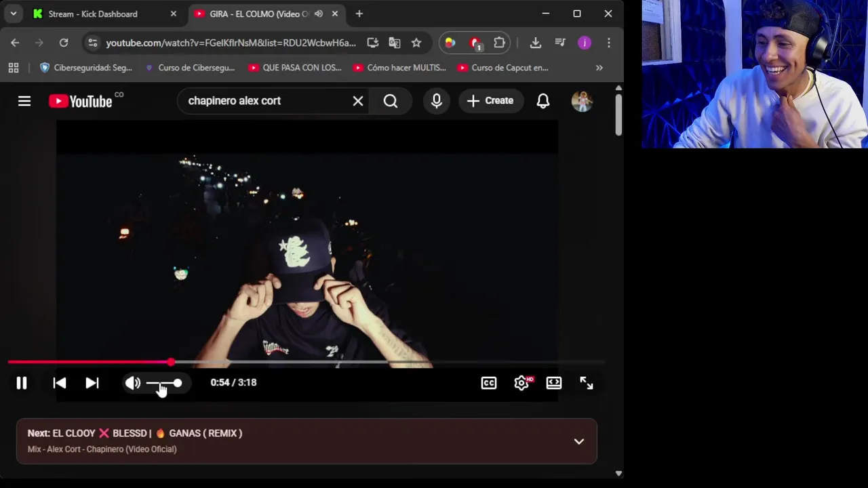Skip to next video in playlist

click(x=92, y=383)
